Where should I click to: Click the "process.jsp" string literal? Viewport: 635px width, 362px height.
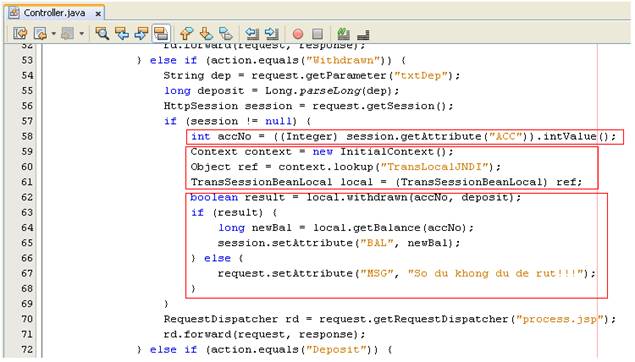[559, 319]
